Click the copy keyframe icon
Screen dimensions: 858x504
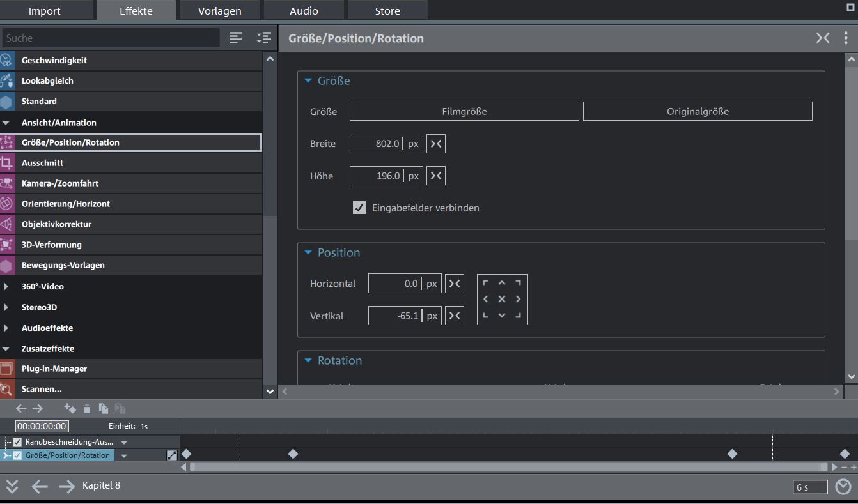point(104,409)
